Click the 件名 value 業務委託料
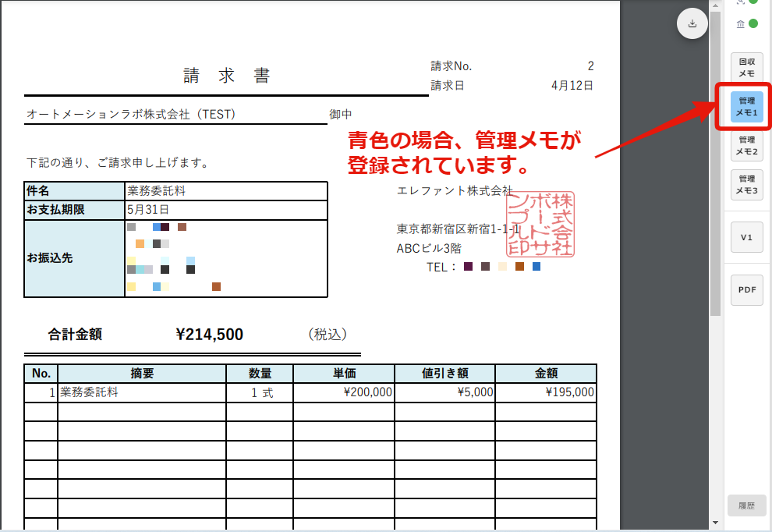772x532 pixels. point(156,190)
